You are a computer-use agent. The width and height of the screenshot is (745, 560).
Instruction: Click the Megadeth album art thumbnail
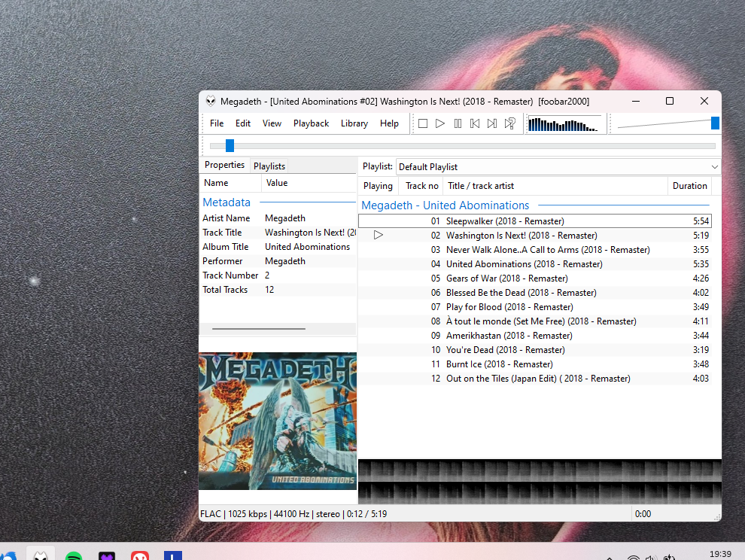point(278,421)
